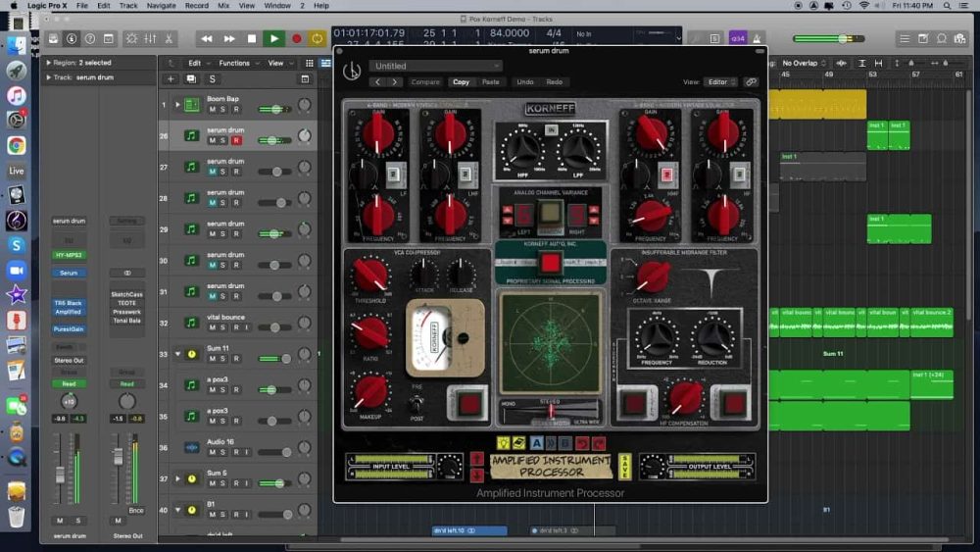Viewport: 980px width, 552px height.
Task: Disable record on track 26 serum drum
Action: pyautogui.click(x=236, y=140)
